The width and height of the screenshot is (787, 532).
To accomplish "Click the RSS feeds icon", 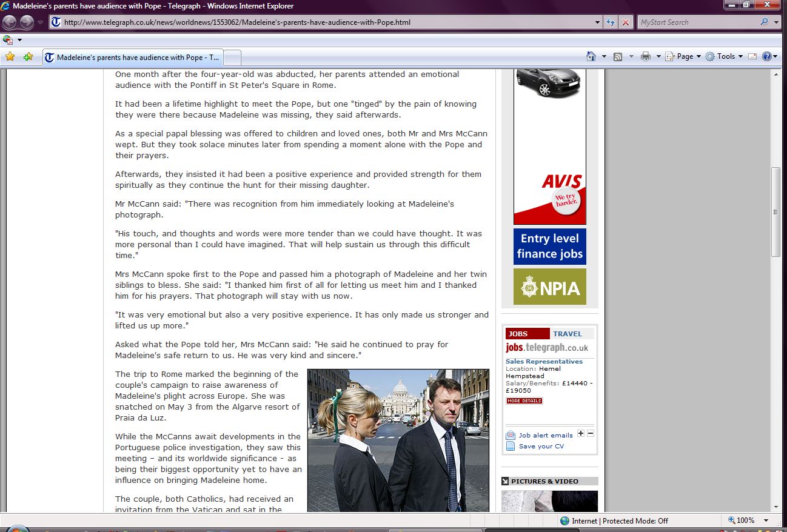I will point(618,56).
